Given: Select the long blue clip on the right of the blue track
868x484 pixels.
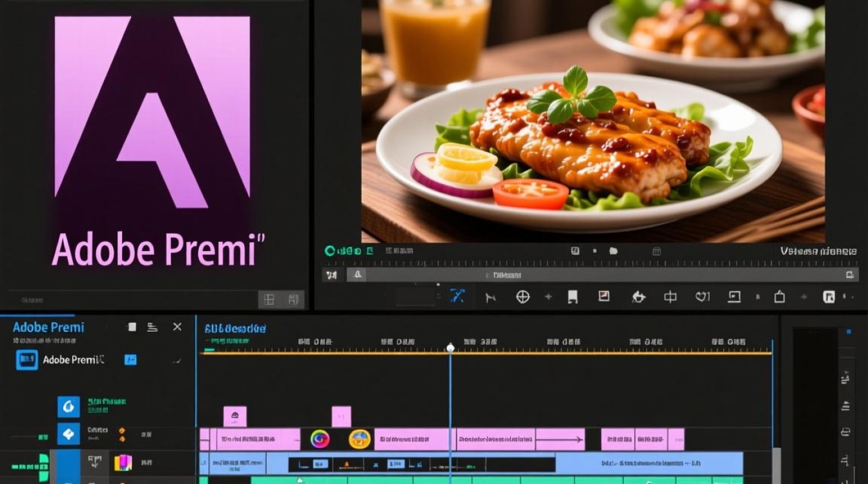Looking at the screenshot, I should coord(649,463).
